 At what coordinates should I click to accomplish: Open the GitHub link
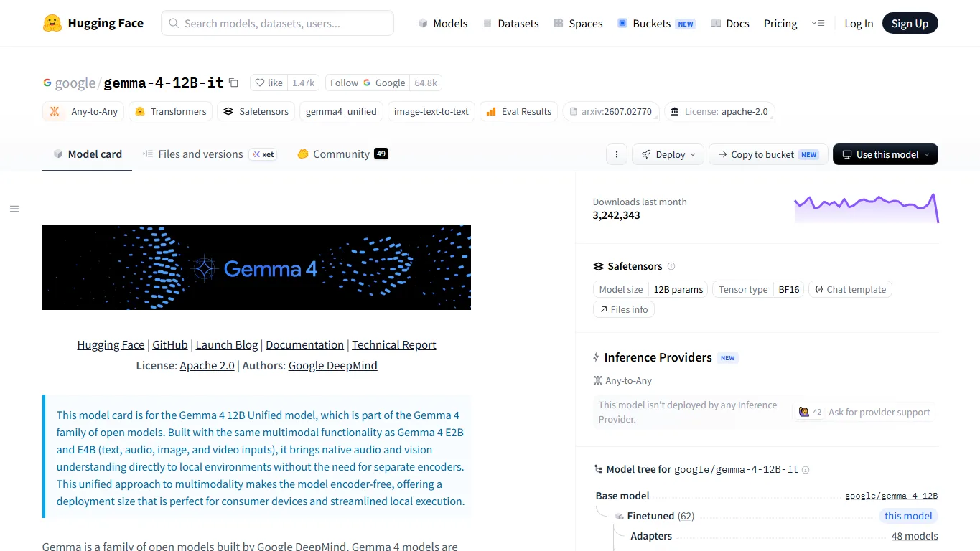click(170, 344)
